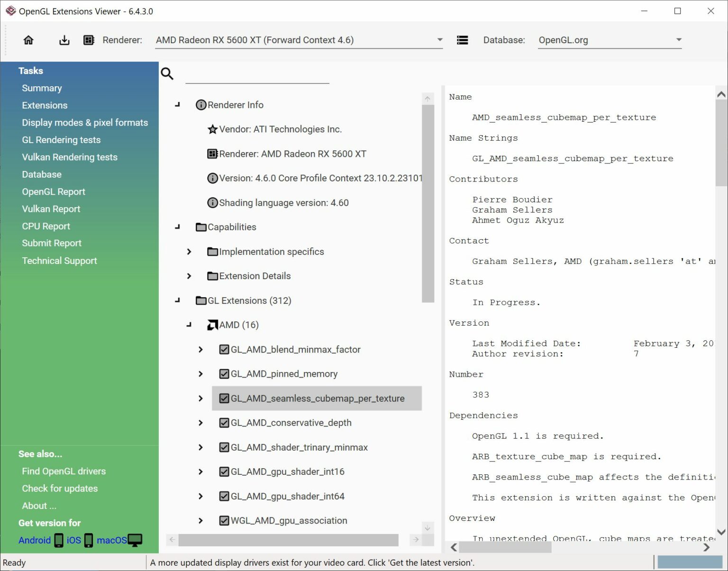The image size is (728, 571).
Task: Open the Renderer dropdown list
Action: pyautogui.click(x=439, y=40)
